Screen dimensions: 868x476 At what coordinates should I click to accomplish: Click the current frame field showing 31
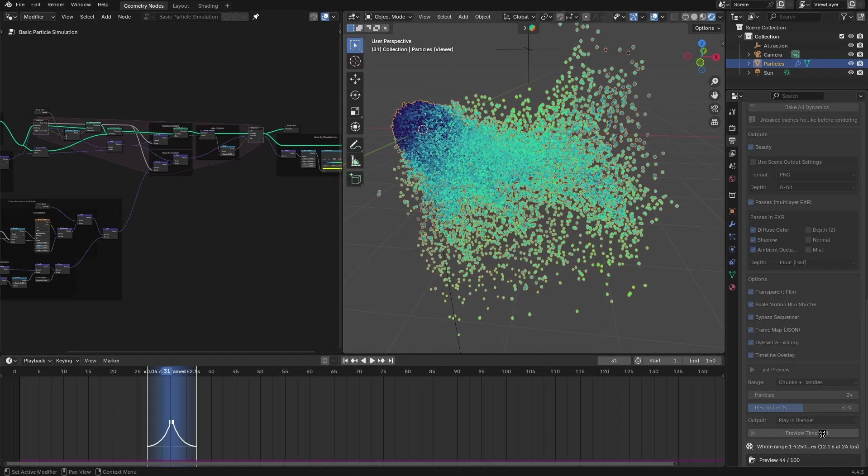[x=614, y=361]
